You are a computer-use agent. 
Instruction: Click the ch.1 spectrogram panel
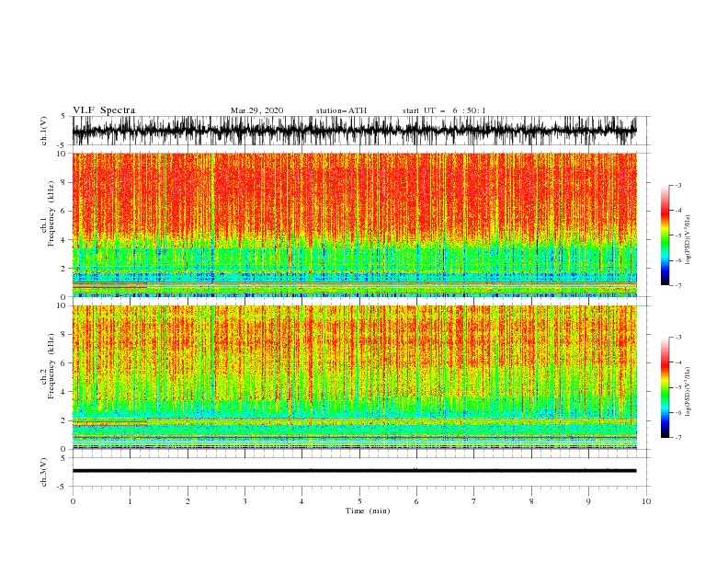point(355,224)
